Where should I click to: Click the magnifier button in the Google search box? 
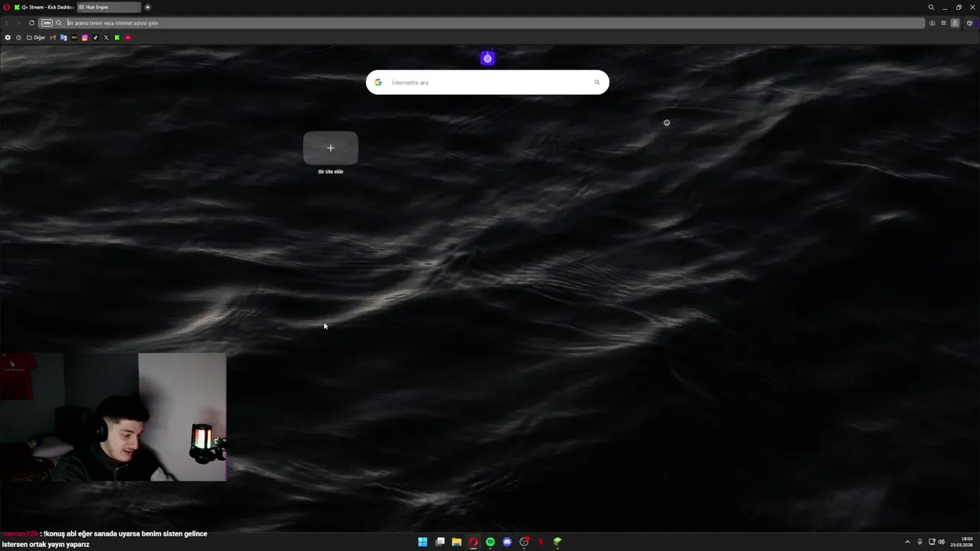click(x=597, y=82)
